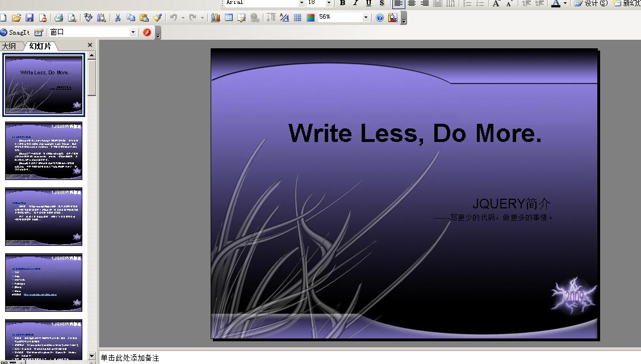Decrease indent level
The width and height of the screenshot is (641, 364).
coord(526,3)
